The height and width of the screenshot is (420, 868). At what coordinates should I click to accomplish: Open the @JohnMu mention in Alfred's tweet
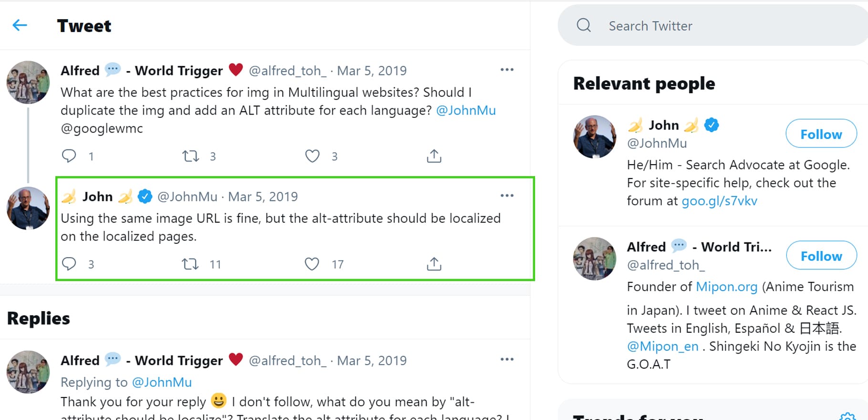coord(466,110)
